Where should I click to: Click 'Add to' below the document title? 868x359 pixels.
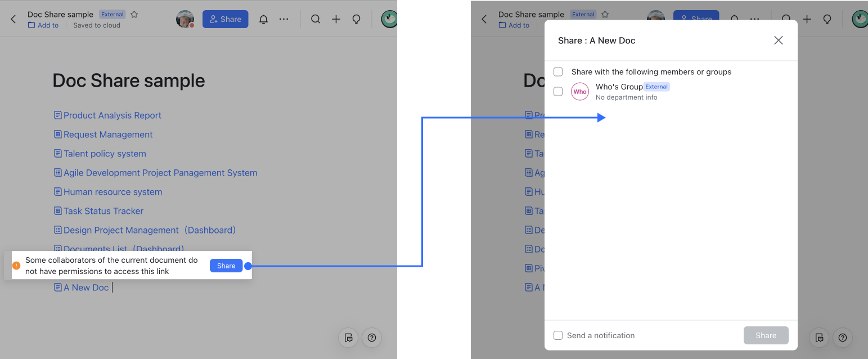(x=43, y=25)
